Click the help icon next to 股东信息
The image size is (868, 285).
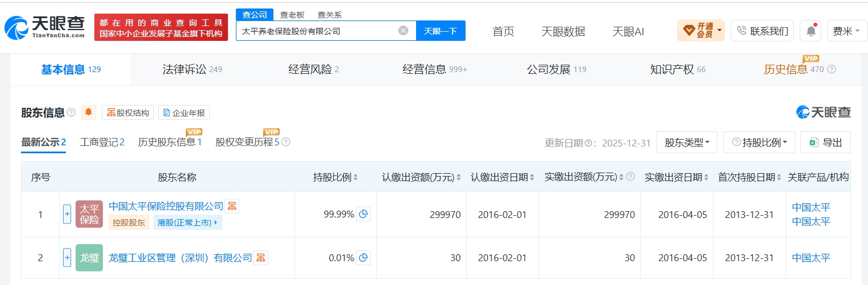coord(71,112)
